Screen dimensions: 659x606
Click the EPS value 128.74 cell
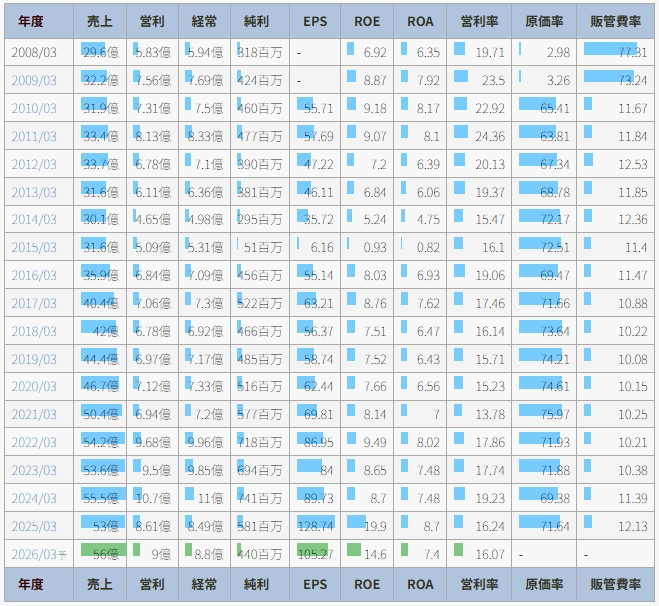coord(315,525)
